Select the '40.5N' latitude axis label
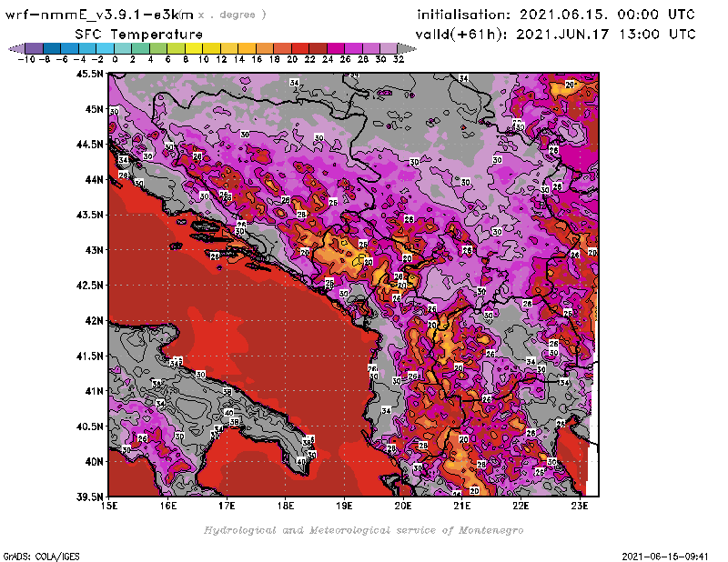728x562 pixels. (x=89, y=427)
